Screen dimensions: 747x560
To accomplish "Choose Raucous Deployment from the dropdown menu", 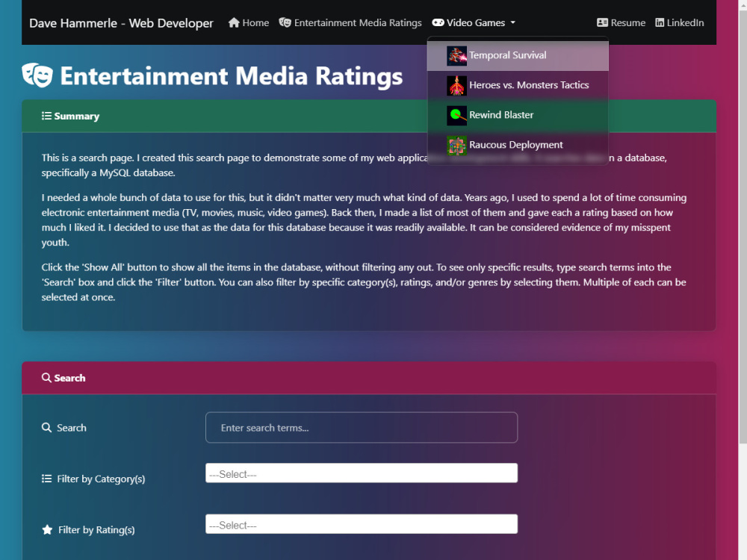I will (518, 146).
